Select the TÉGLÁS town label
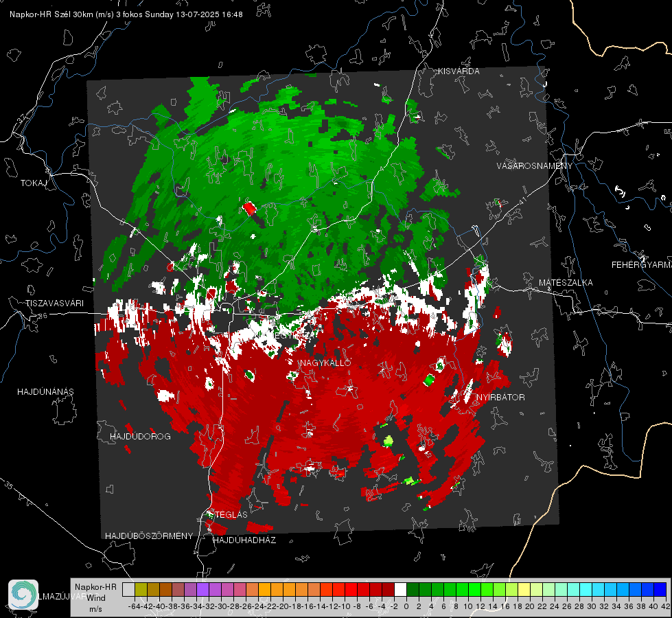This screenshot has width=672, height=618. [231, 515]
